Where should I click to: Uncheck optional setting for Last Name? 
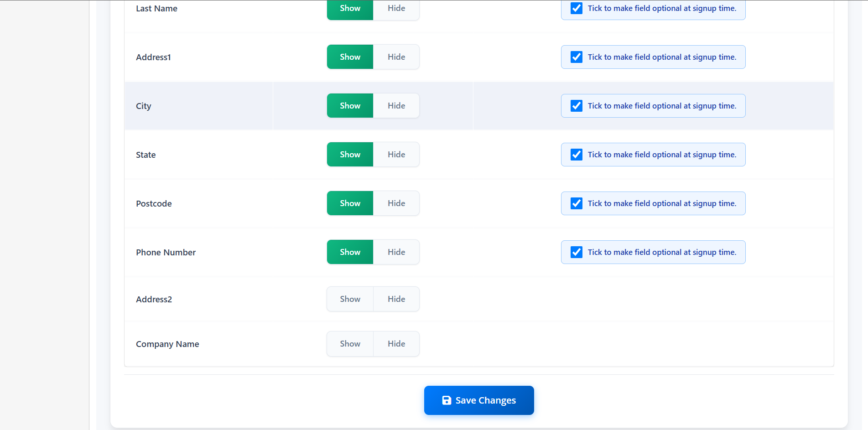[x=576, y=8]
